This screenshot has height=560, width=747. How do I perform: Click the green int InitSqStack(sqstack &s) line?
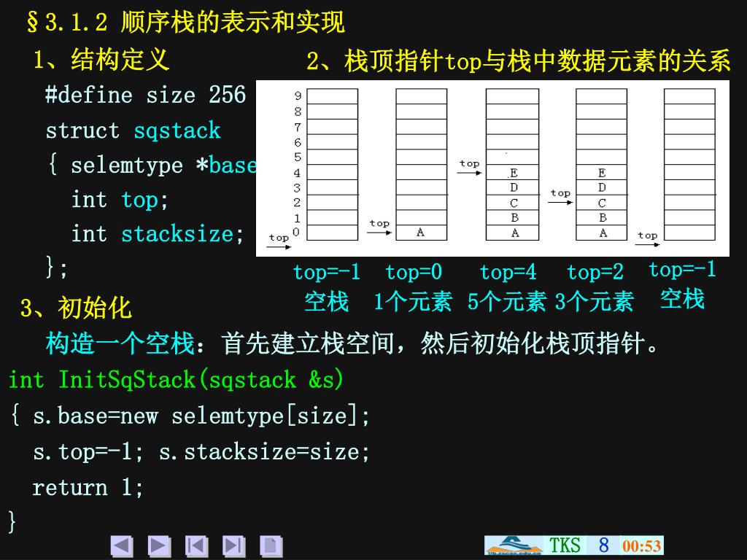[x=176, y=379]
